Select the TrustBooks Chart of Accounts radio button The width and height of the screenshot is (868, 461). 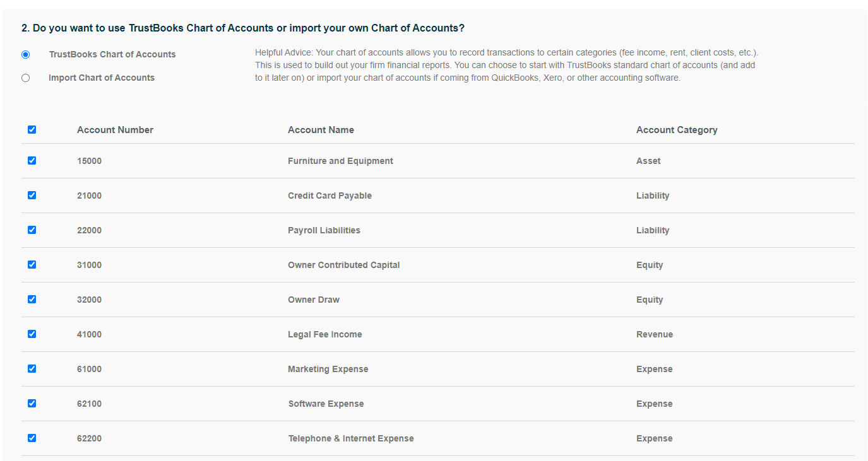25,54
